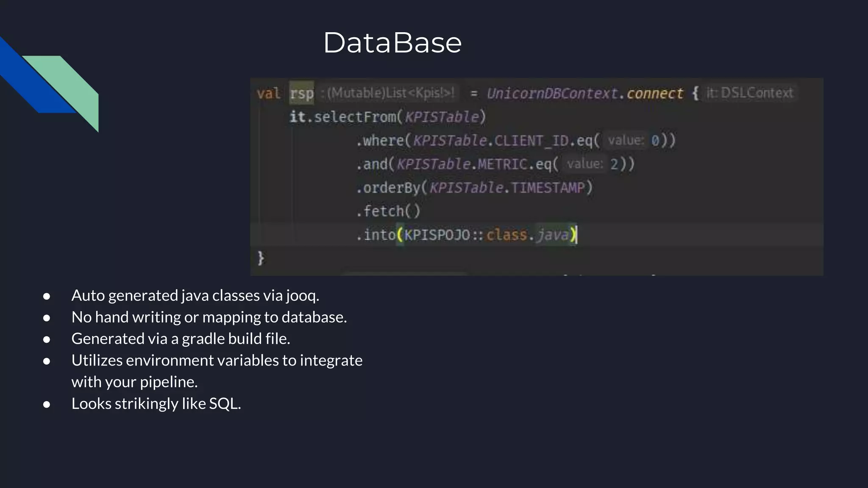Click the ".where(KPISTable.CLIENT_ID.eq" code line
The image size is (868, 488).
click(516, 141)
